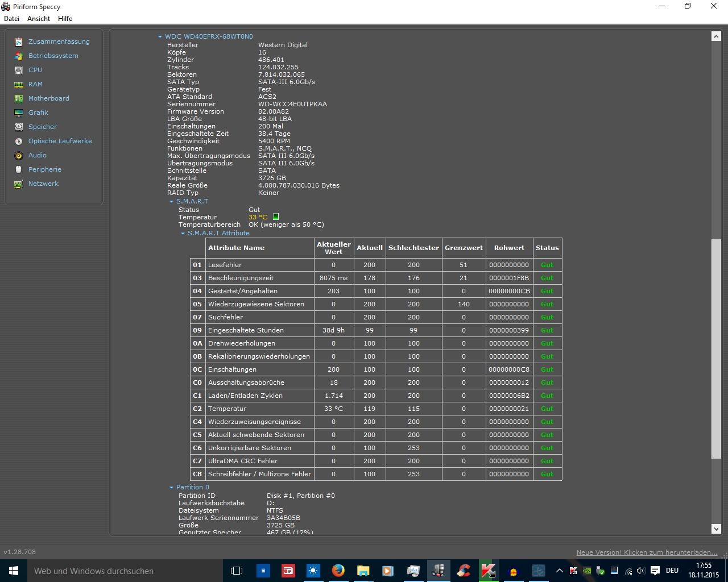Collapse the S.M.A.R.T section
728x582 pixels.
click(x=171, y=202)
